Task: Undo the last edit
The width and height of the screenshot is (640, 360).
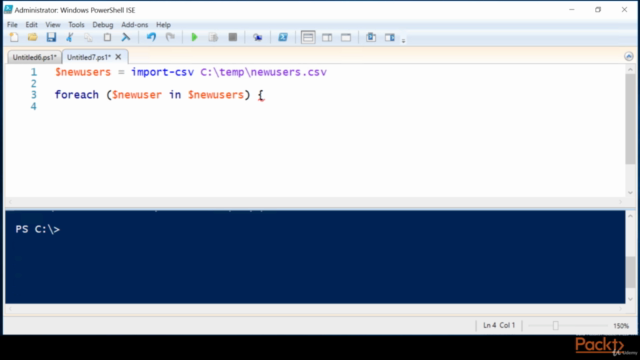Action: (x=151, y=38)
